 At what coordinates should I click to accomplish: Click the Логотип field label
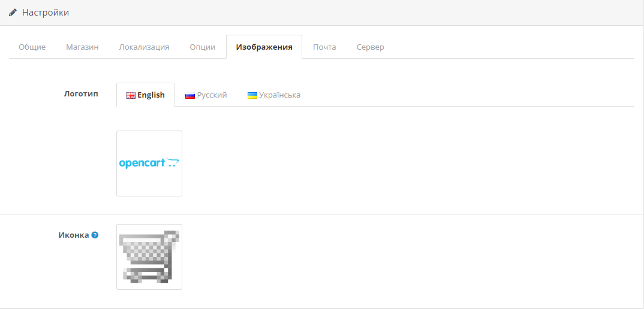click(80, 94)
